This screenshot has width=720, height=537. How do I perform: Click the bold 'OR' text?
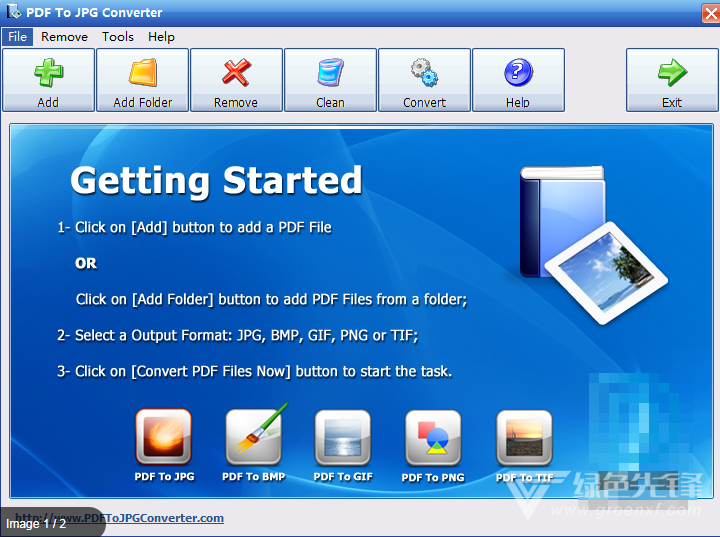tap(86, 263)
